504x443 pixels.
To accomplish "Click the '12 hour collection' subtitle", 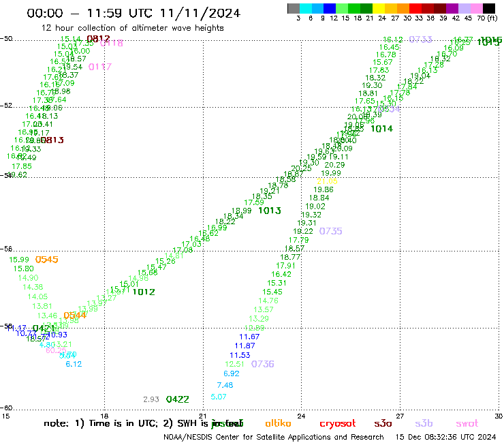I will pyautogui.click(x=132, y=29).
